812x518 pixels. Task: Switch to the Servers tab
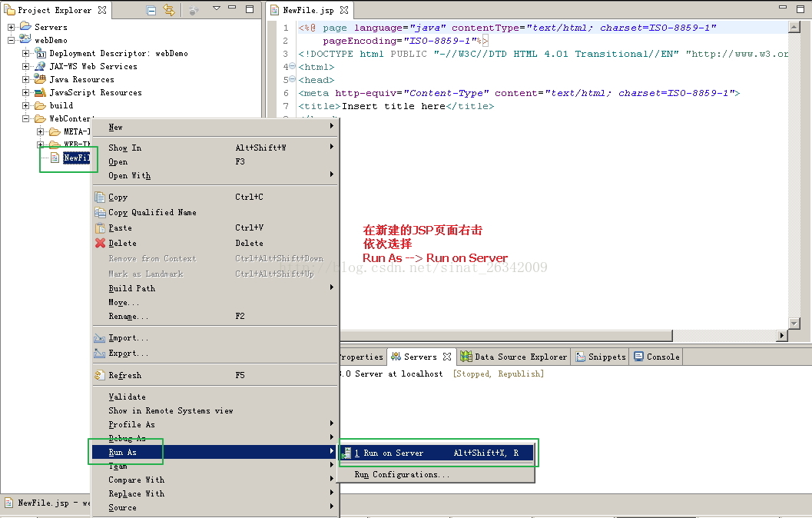(x=420, y=357)
